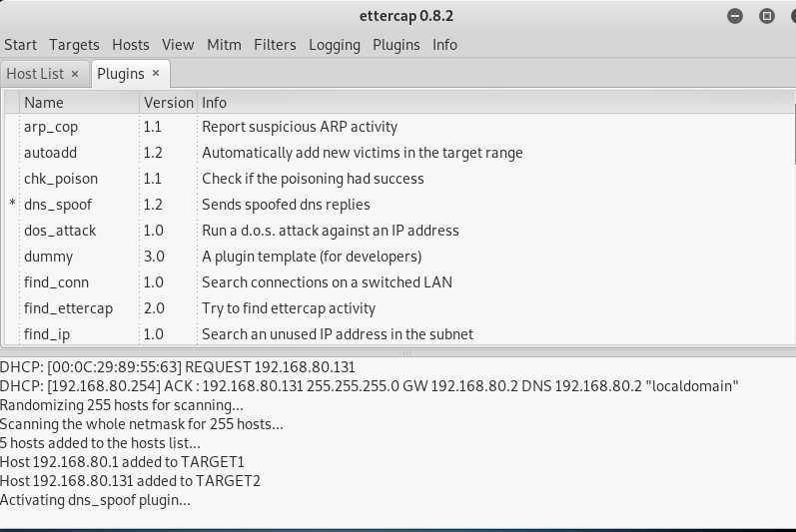Minimize the ettercap window

(x=734, y=16)
